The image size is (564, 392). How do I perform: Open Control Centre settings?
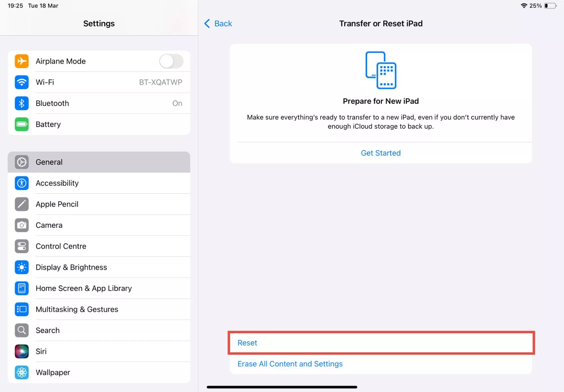coord(99,246)
